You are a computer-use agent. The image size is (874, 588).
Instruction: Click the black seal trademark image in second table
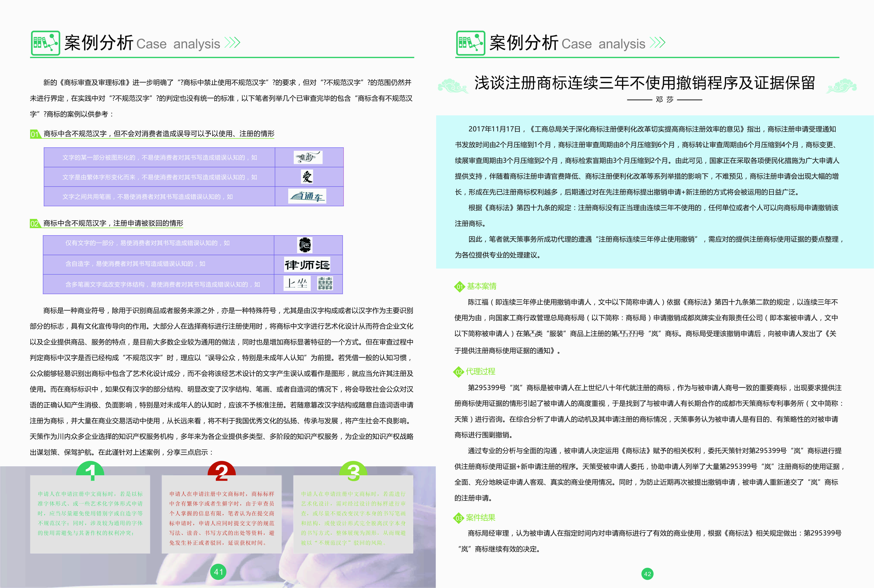tap(305, 245)
